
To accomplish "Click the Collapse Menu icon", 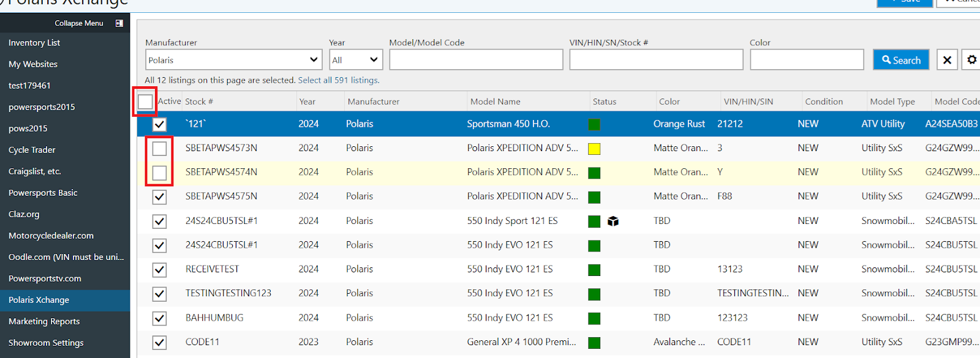I will pos(119,23).
